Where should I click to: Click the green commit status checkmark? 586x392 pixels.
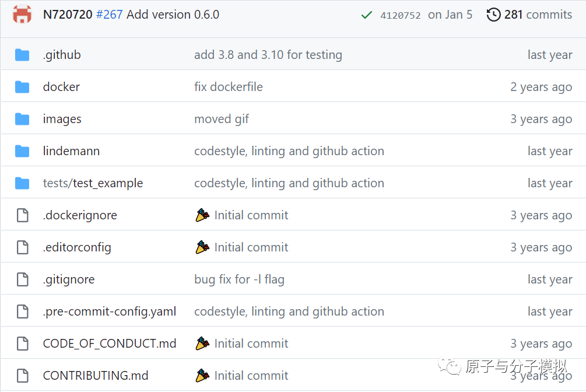point(366,15)
